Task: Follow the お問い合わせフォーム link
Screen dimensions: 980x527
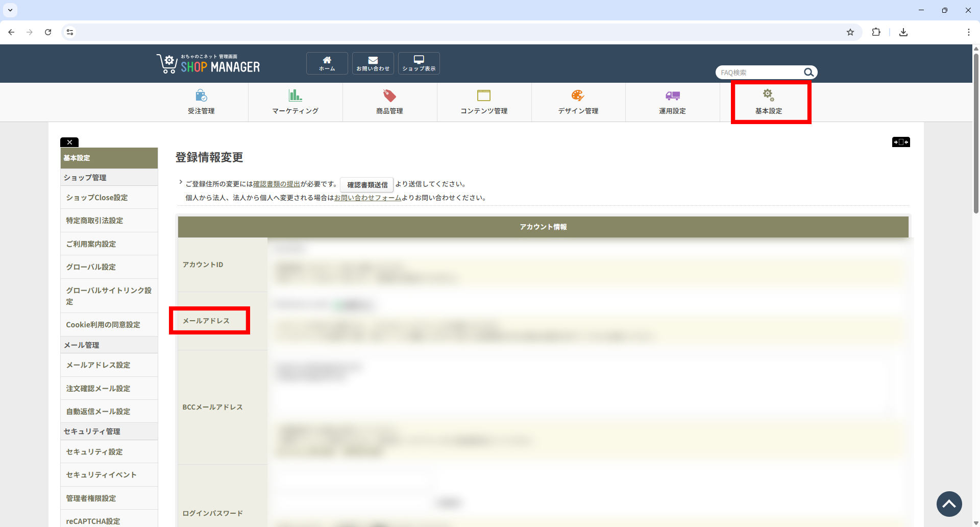Action: tap(367, 198)
